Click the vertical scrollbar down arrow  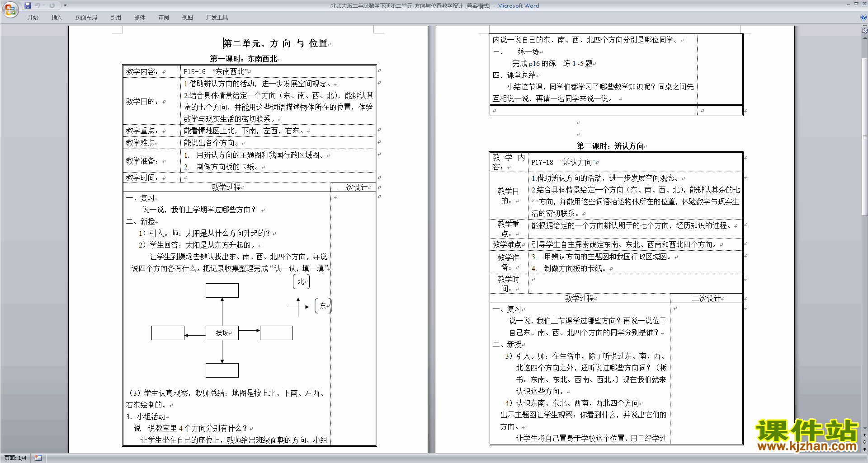[x=865, y=428]
